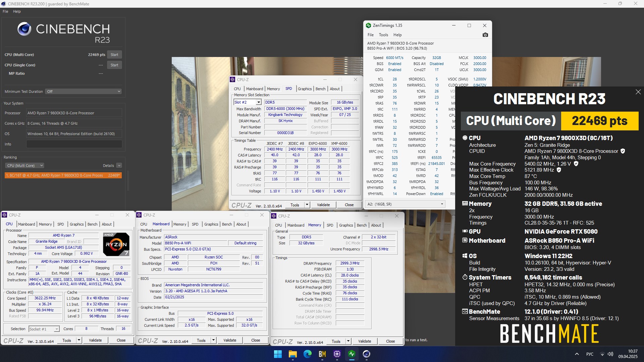Image resolution: width=644 pixels, height=362 pixels.
Task: Click the DRAM Frequency 2999.3 MHz value
Action: click(350, 263)
